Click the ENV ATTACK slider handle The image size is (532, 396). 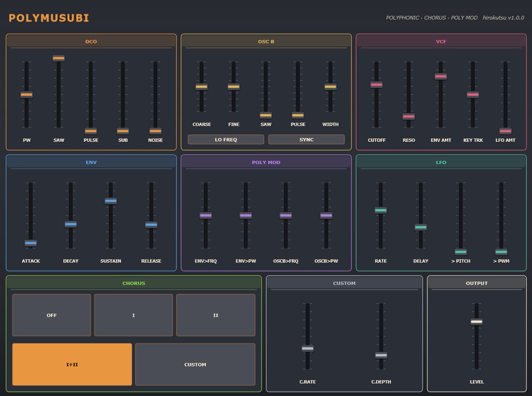(x=31, y=243)
